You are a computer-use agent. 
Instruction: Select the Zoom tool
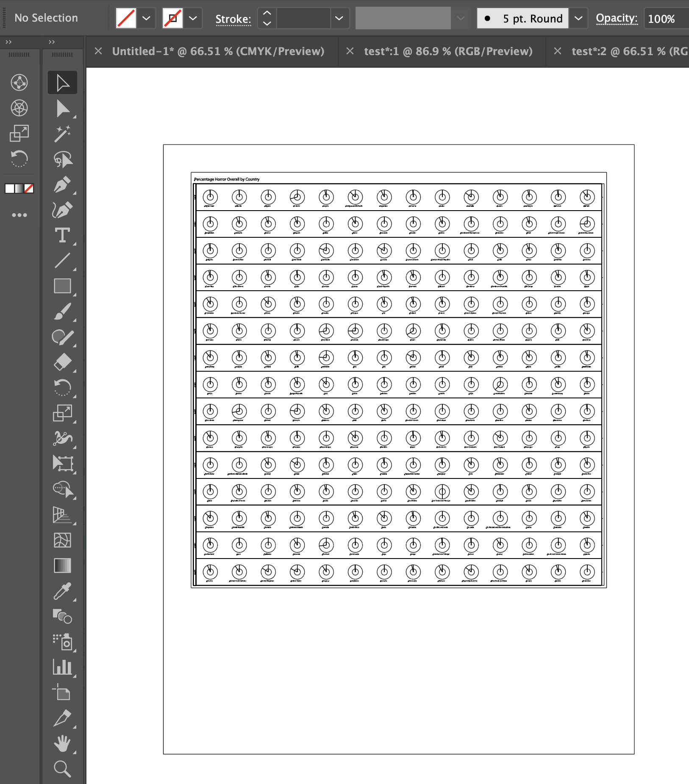62,769
